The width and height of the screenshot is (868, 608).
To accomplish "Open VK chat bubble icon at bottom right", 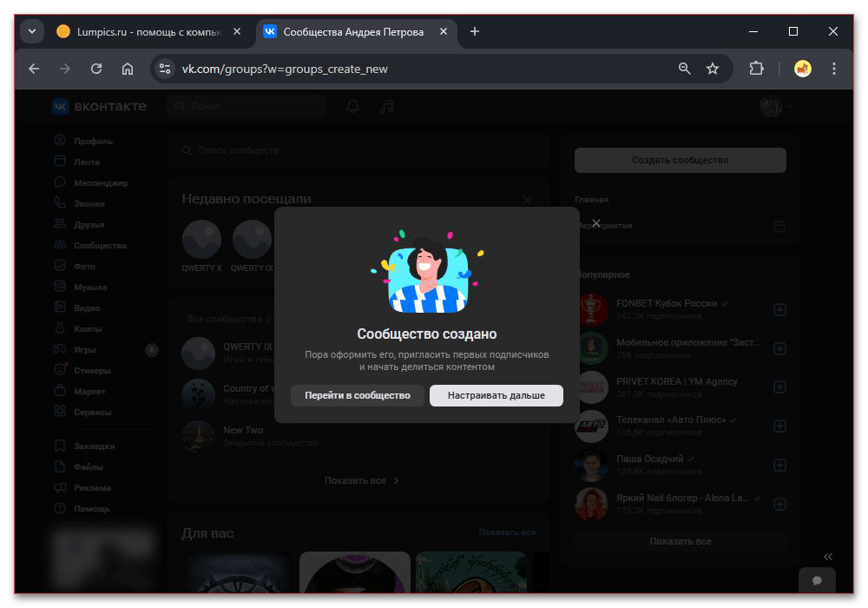I will coord(817,580).
